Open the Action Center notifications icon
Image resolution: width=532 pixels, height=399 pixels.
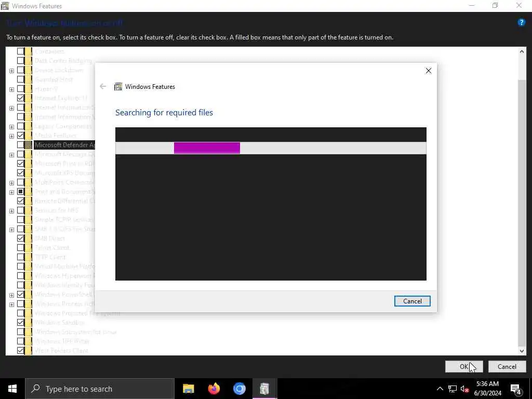515,389
